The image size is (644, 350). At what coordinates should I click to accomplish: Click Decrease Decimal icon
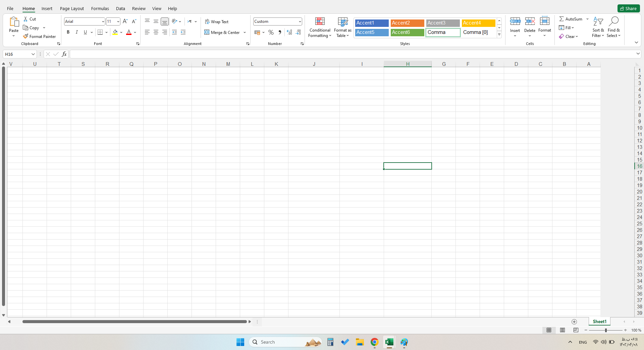pyautogui.click(x=298, y=32)
